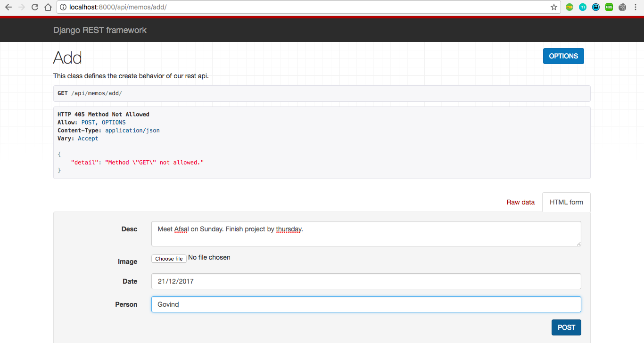Click the 'No file chosen' text
This screenshot has width=644, height=343.
pos(209,257)
